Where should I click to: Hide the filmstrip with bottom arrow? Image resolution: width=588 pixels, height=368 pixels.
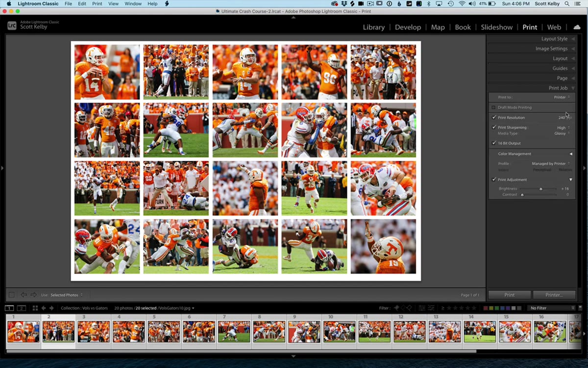pos(294,356)
